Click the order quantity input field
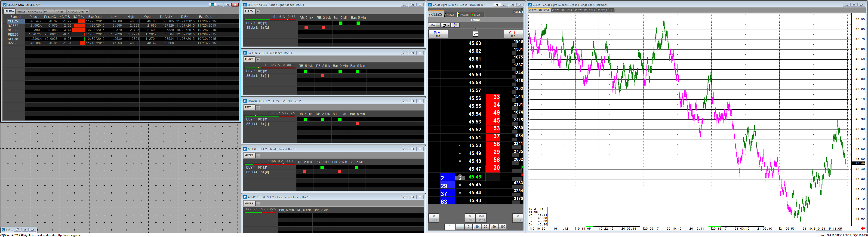This screenshot has width=868, height=237. 450,227
